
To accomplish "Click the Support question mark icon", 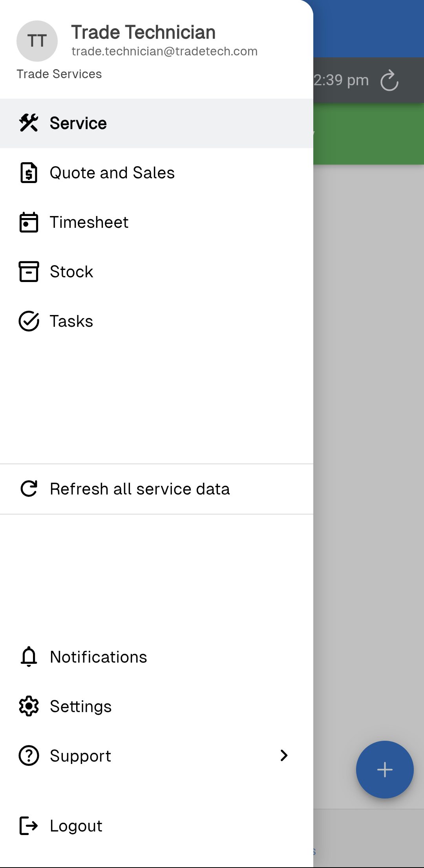I will [x=29, y=756].
